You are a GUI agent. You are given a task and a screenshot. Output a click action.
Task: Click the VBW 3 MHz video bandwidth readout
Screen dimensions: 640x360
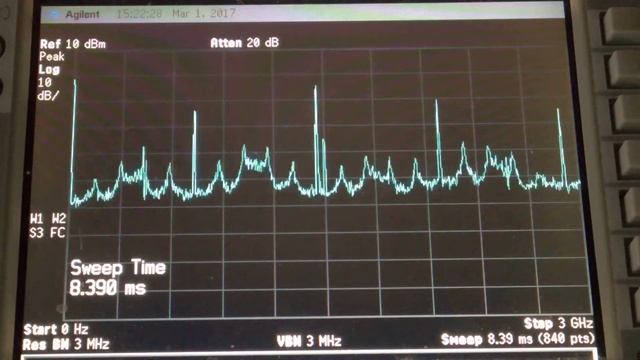tap(309, 341)
